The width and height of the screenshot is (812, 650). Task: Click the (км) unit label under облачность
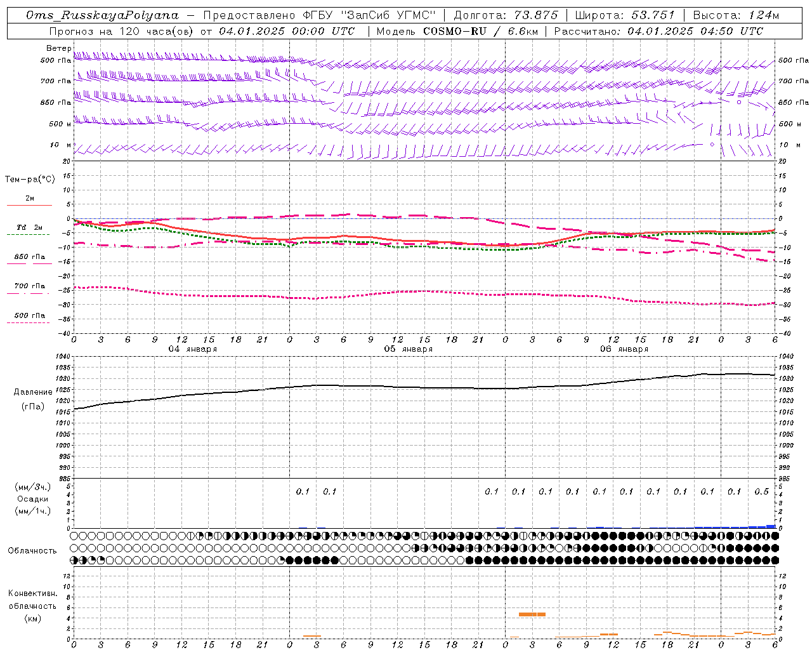pyautogui.click(x=32, y=618)
